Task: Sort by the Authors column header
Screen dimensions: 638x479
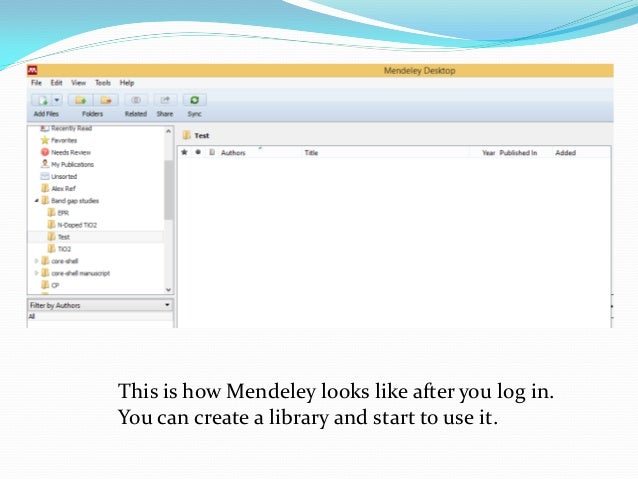Action: [233, 153]
